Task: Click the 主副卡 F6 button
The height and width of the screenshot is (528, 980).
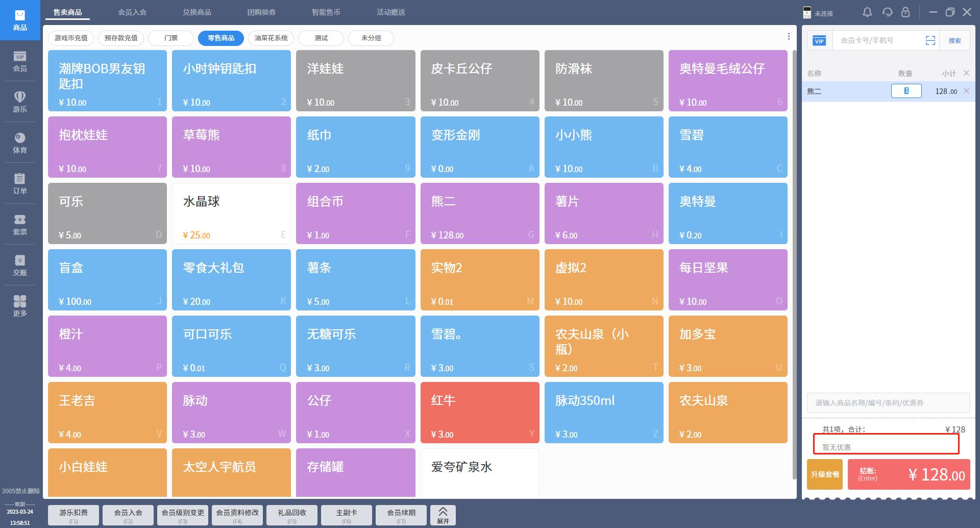Action: click(347, 515)
